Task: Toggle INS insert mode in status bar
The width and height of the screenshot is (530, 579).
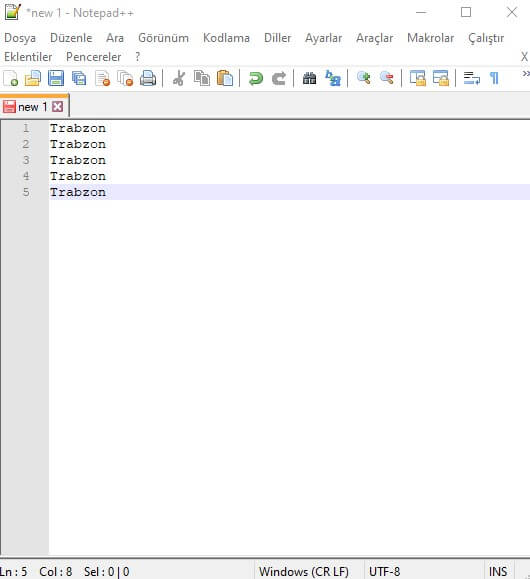Action: 497,571
